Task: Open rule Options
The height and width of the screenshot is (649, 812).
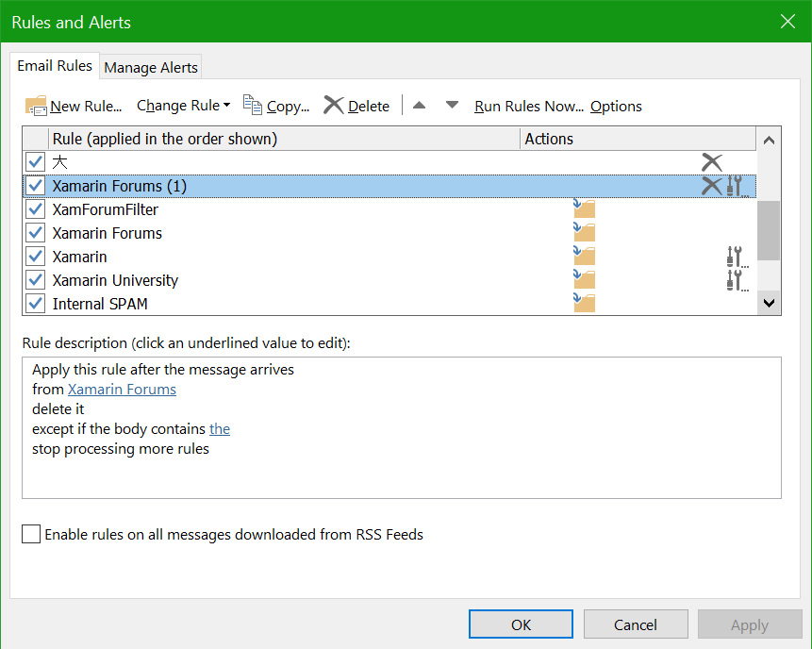Action: click(616, 107)
